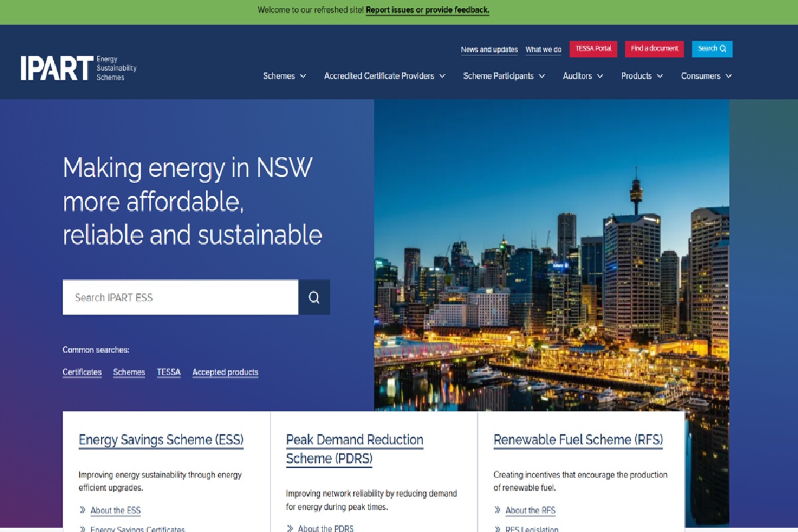
Task: Click the Find a document button
Action: 654,49
